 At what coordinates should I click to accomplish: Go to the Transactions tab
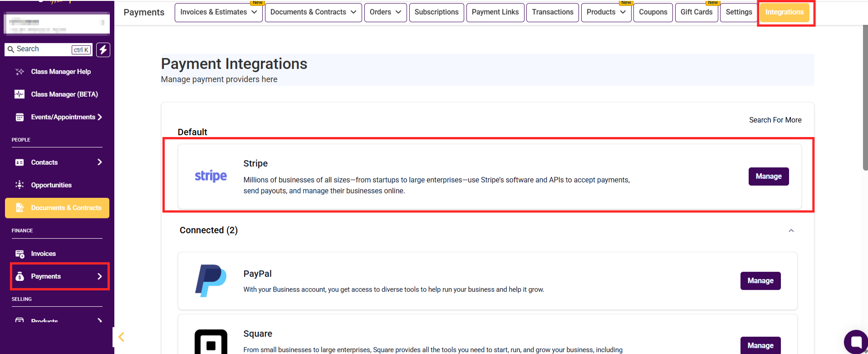pyautogui.click(x=553, y=12)
